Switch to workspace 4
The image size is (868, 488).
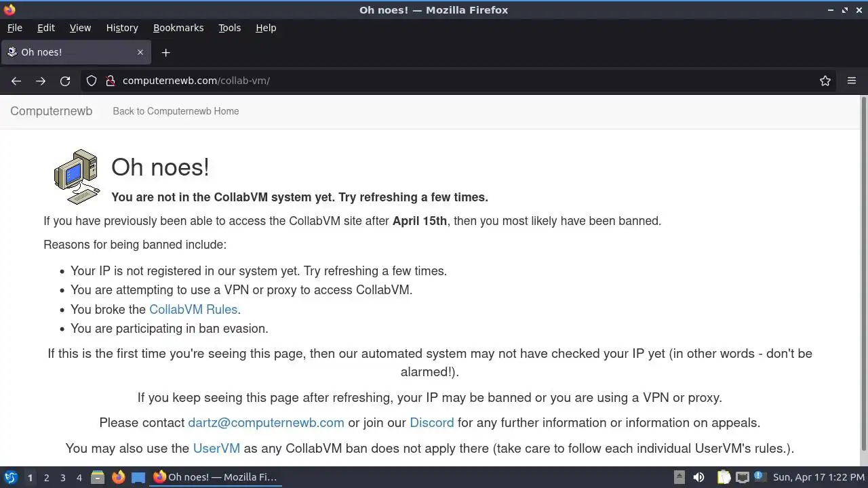[x=79, y=478]
